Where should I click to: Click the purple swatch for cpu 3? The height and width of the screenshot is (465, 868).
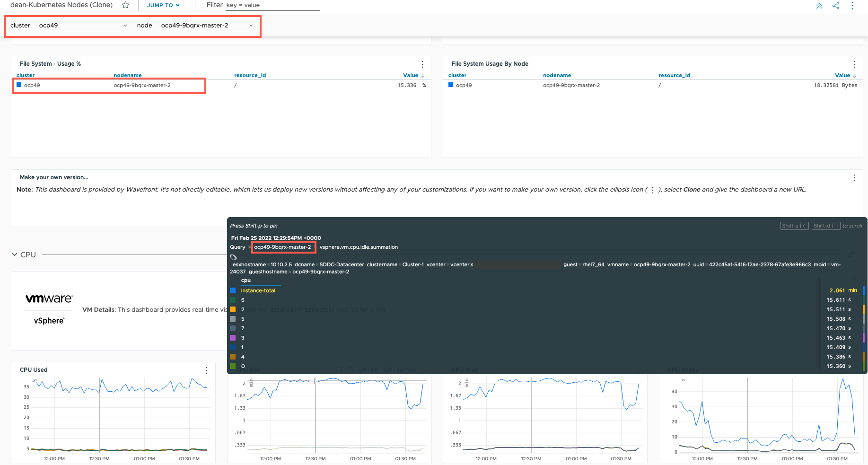pyautogui.click(x=233, y=338)
